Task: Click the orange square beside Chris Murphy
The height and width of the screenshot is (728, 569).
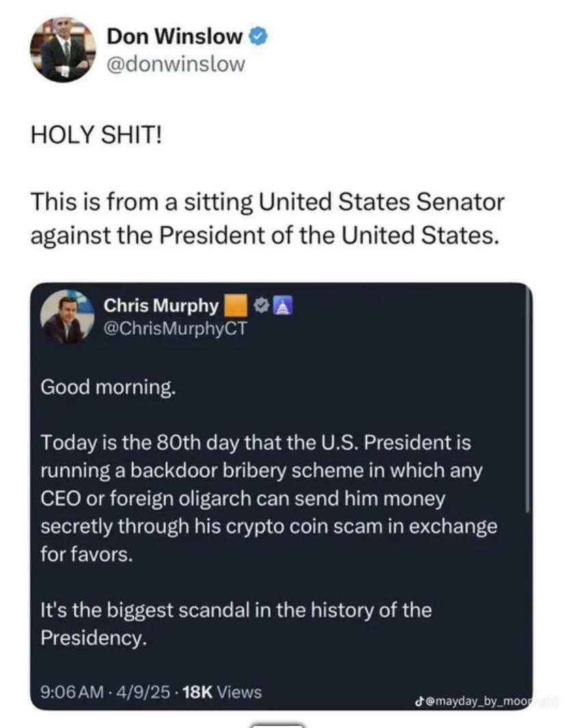Action: click(236, 306)
